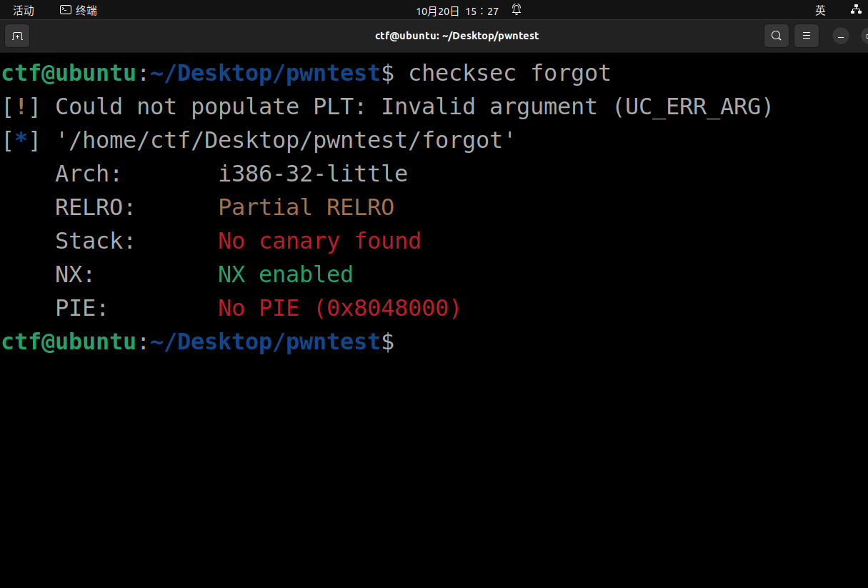The height and width of the screenshot is (588, 868).
Task: Open the network status icon
Action: (856, 10)
